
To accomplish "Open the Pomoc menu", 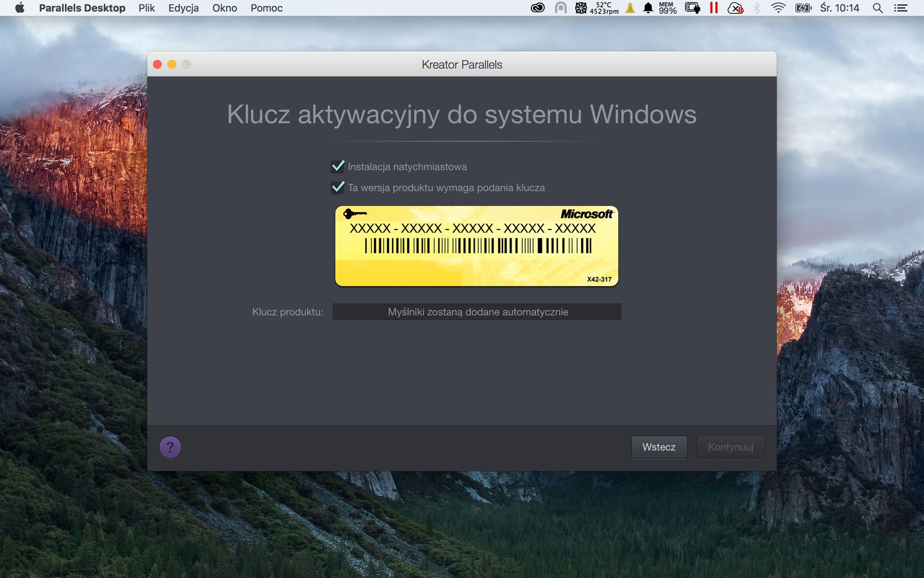I will pos(266,8).
